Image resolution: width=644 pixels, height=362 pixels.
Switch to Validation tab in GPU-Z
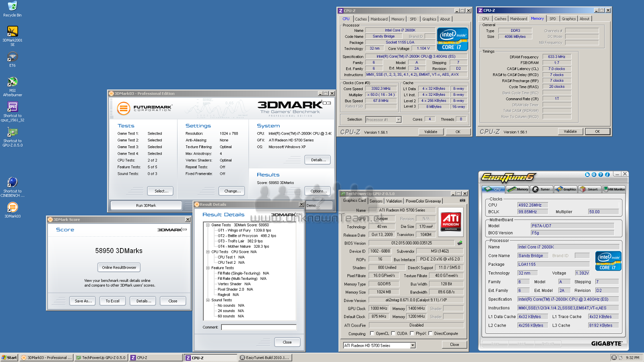click(394, 201)
